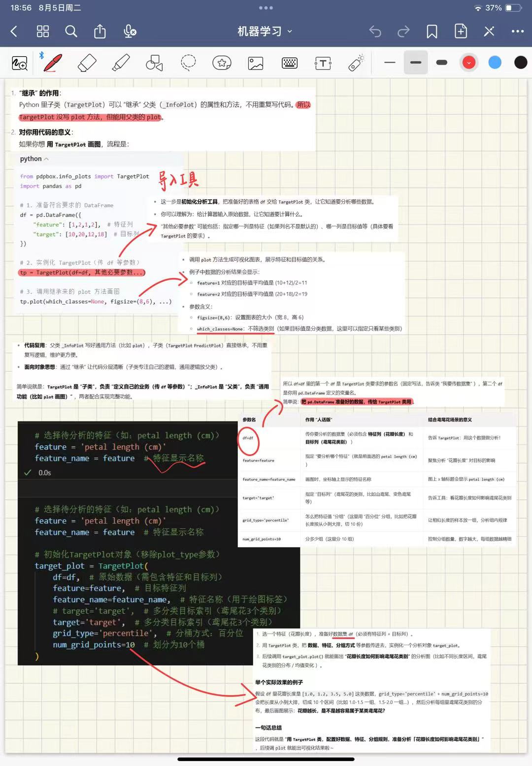Tap the table cell target='target'
This screenshot has width=532, height=766.
258,498
